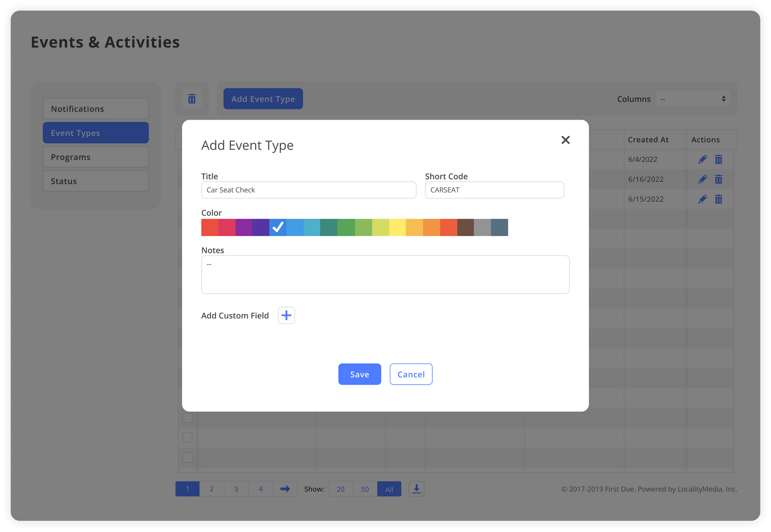Click the edit pencil for the 6/15/2022 row
This screenshot has height=532, width=771.
(702, 199)
